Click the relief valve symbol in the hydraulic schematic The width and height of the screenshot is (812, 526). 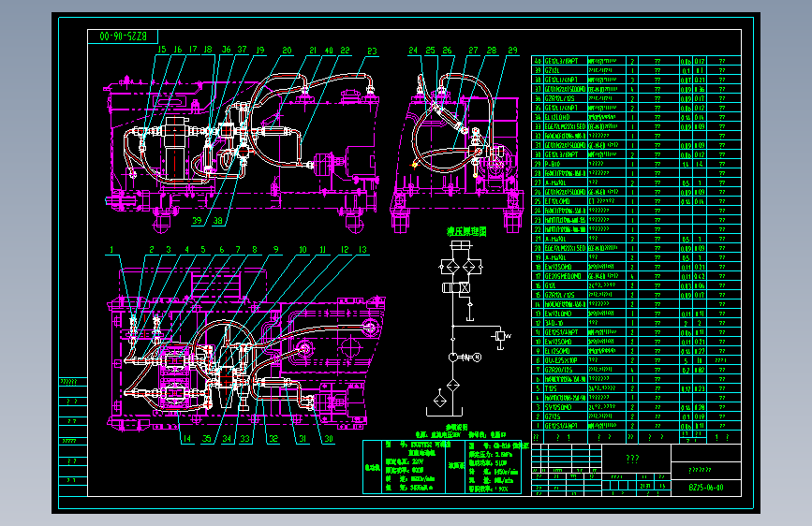pyautogui.click(x=501, y=336)
